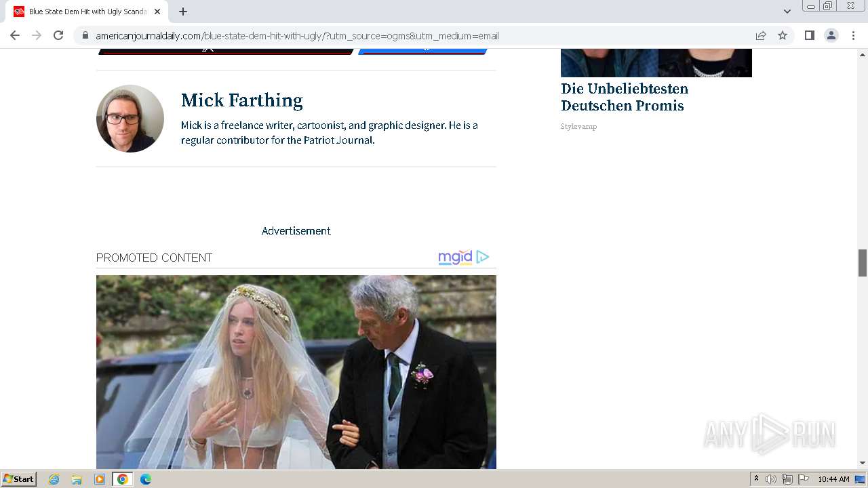Open Die Unbeliebtesten Deutschen Promis headline
The image size is (868, 488).
tap(624, 97)
